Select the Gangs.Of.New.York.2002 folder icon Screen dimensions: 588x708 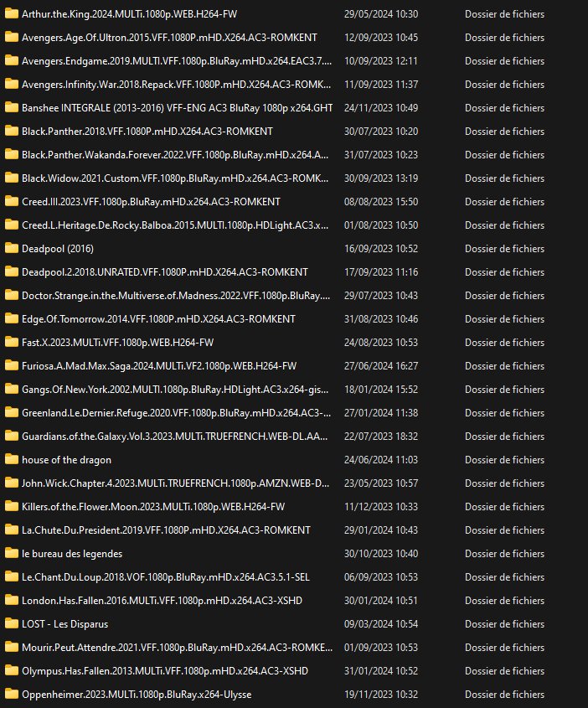coord(11,390)
